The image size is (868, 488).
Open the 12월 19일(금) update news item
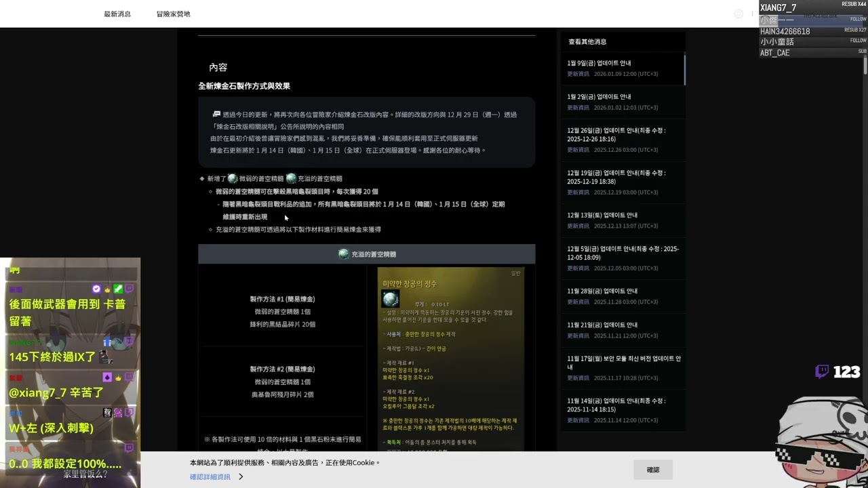[x=623, y=182]
